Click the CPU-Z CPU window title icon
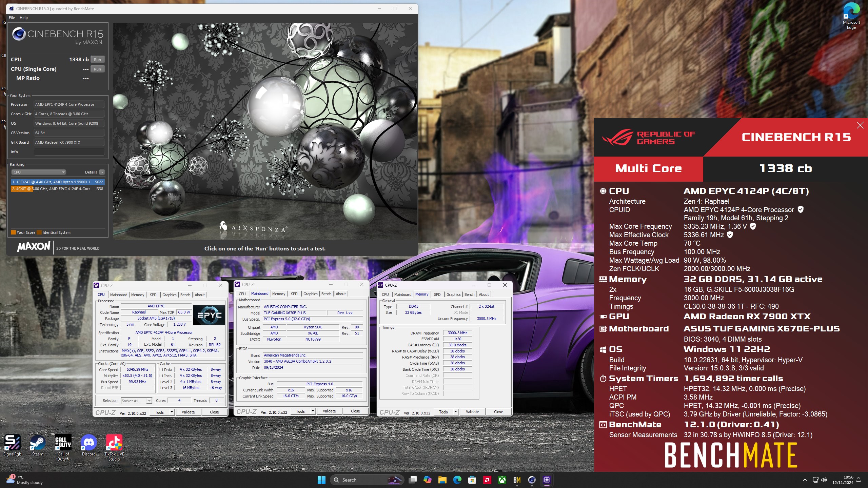The height and width of the screenshot is (488, 868). click(x=97, y=285)
